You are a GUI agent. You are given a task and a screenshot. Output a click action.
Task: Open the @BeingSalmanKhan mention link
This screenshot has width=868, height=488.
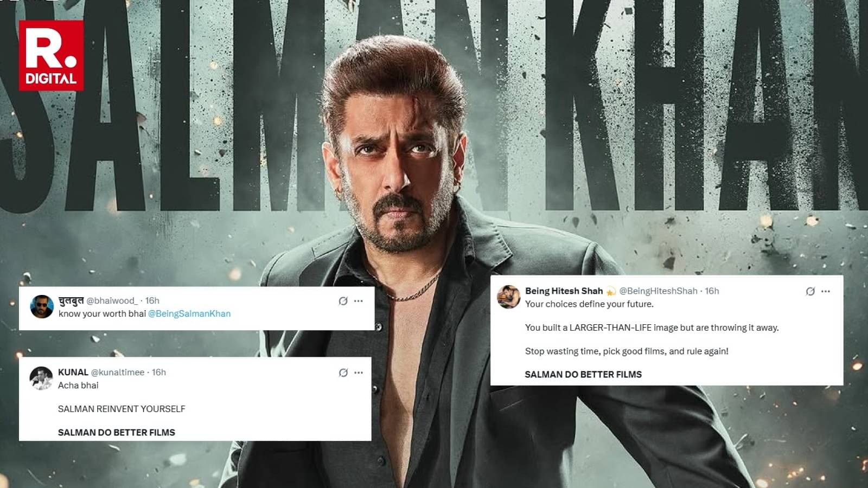(x=189, y=313)
